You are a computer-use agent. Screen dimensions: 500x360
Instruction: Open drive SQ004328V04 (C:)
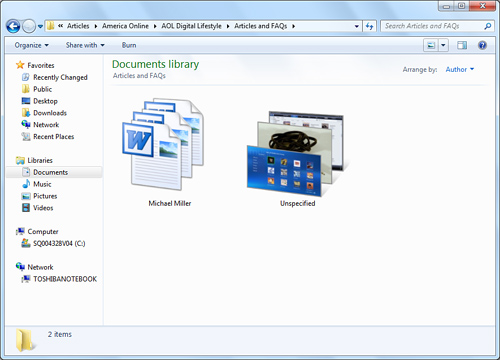pyautogui.click(x=59, y=243)
